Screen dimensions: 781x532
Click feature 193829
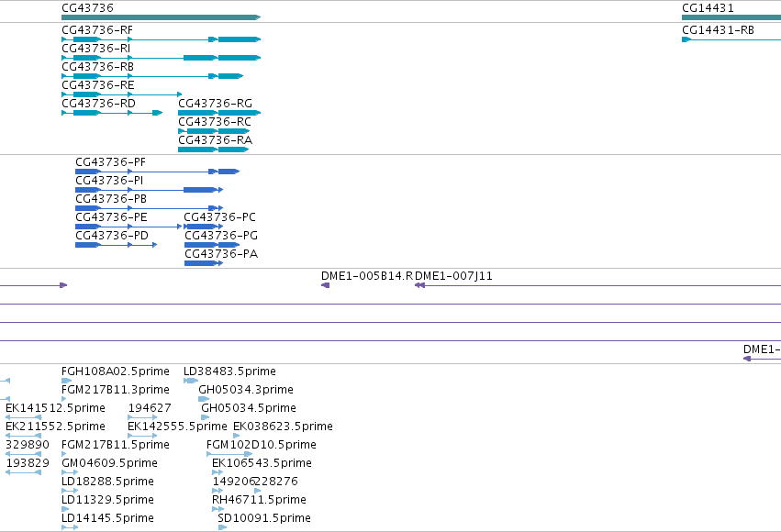24,473
